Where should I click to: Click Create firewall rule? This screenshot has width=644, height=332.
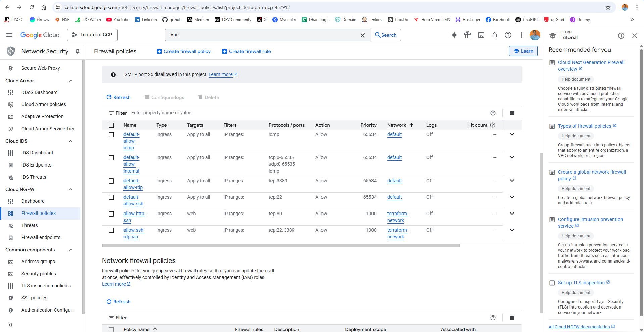[247, 51]
